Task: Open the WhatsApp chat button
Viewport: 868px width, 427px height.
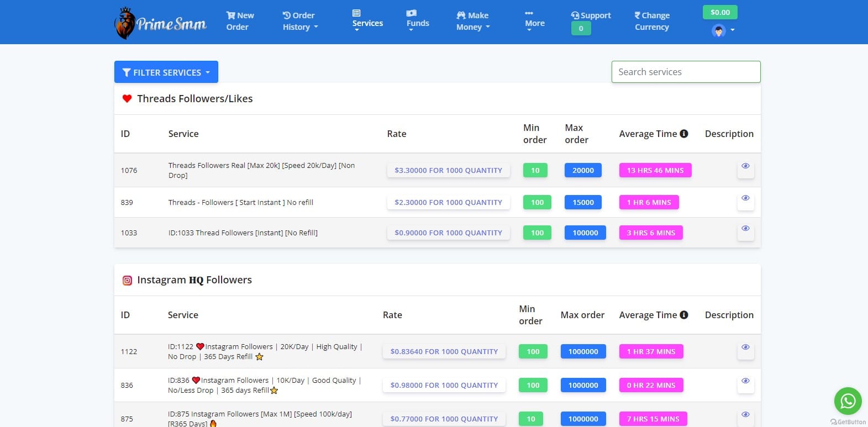Action: (x=848, y=400)
